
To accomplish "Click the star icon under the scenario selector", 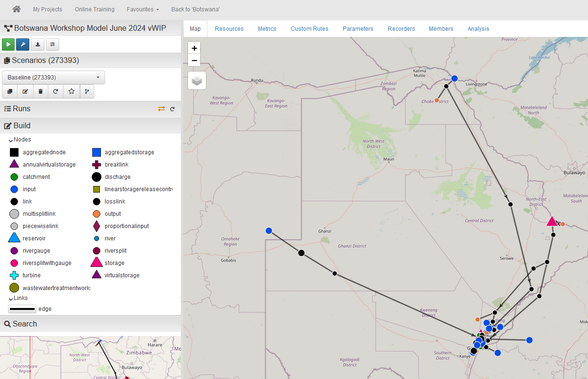I will click(71, 91).
